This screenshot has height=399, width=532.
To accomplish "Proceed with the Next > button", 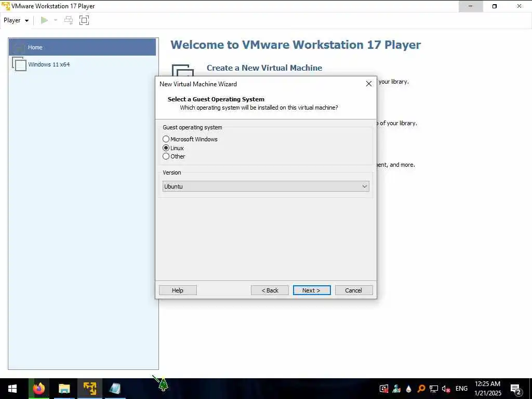I will point(312,290).
